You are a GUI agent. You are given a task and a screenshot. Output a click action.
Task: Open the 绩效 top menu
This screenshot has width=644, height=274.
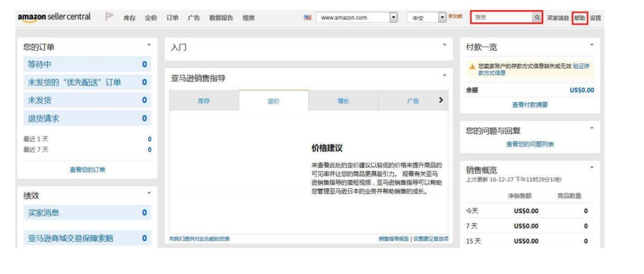click(x=248, y=18)
